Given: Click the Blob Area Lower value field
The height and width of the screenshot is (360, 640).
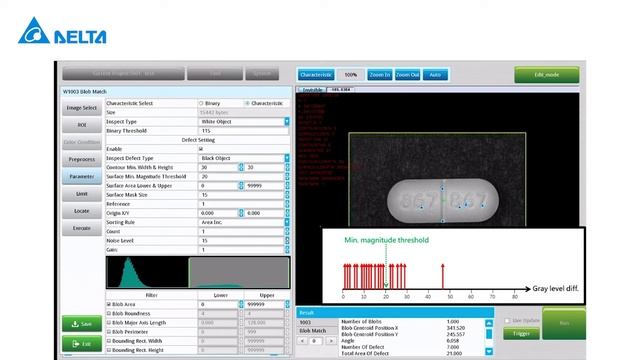Looking at the screenshot, I should click(x=218, y=304).
